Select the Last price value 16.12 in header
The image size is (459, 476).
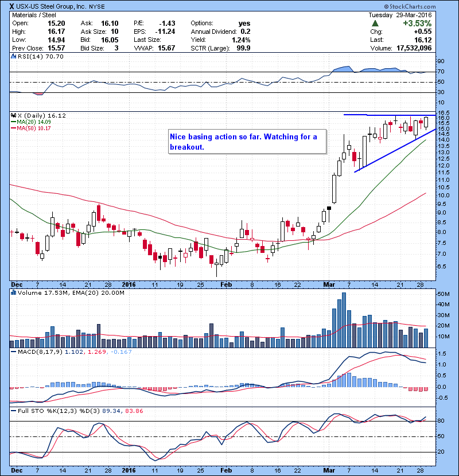pyautogui.click(x=423, y=40)
